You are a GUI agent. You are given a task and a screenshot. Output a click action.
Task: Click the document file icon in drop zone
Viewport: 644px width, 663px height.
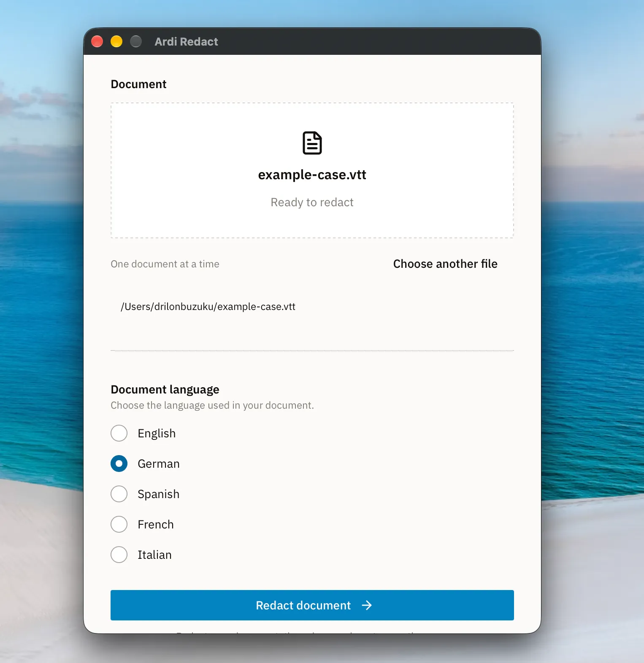pyautogui.click(x=312, y=143)
